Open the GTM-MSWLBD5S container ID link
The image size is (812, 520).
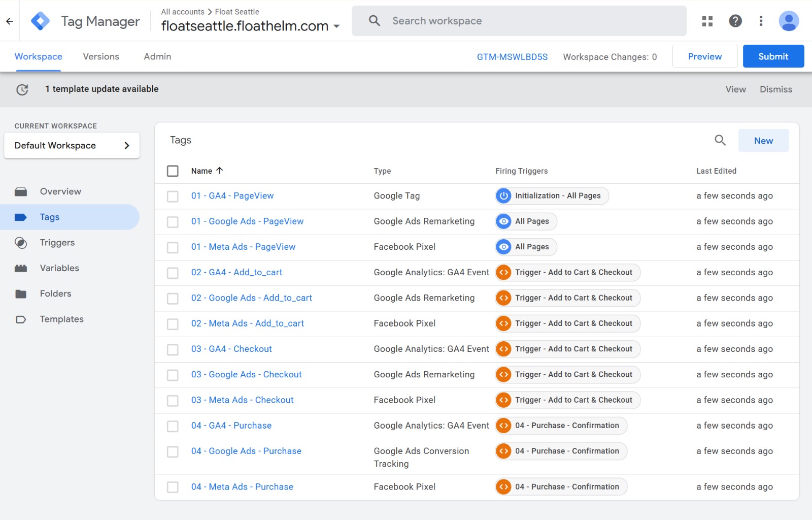click(512, 57)
